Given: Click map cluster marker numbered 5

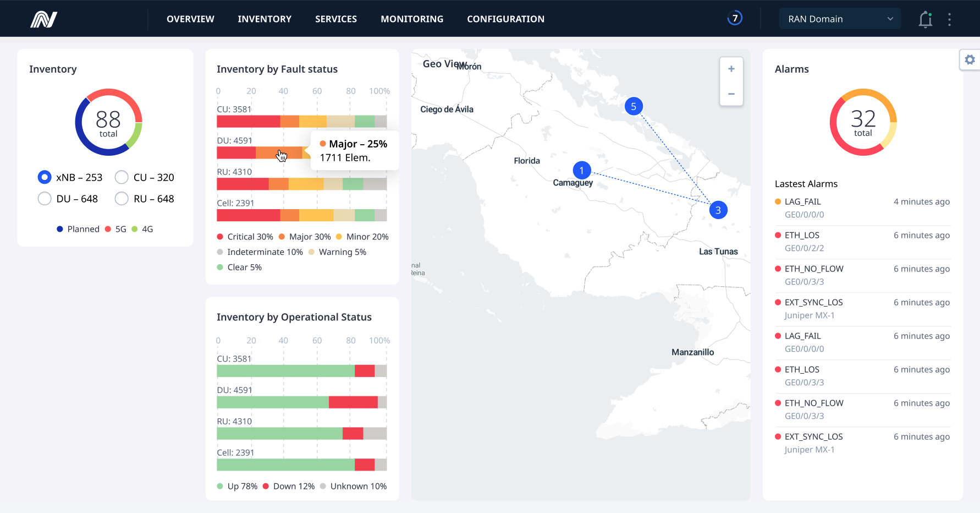Looking at the screenshot, I should [634, 106].
